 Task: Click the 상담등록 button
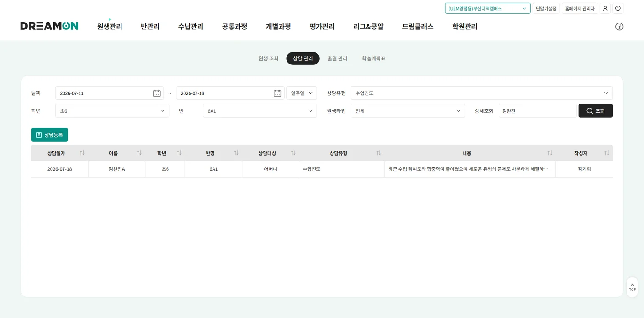tap(50, 135)
